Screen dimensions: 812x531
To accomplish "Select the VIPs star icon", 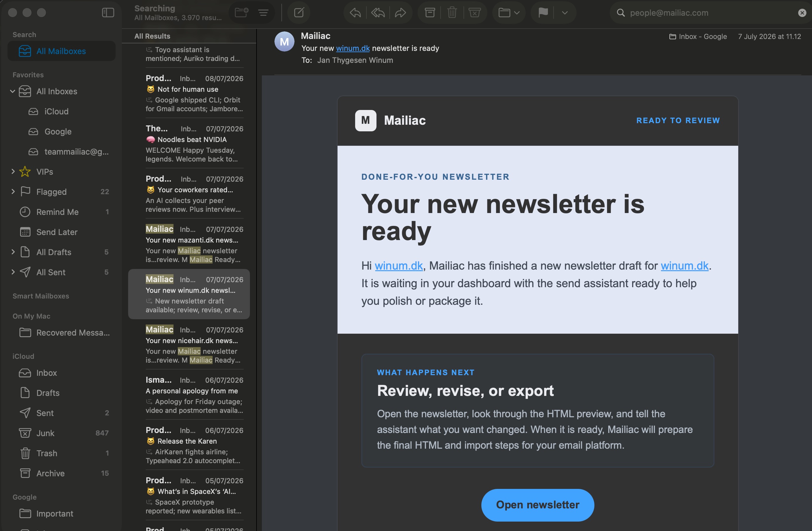I will 25,172.
